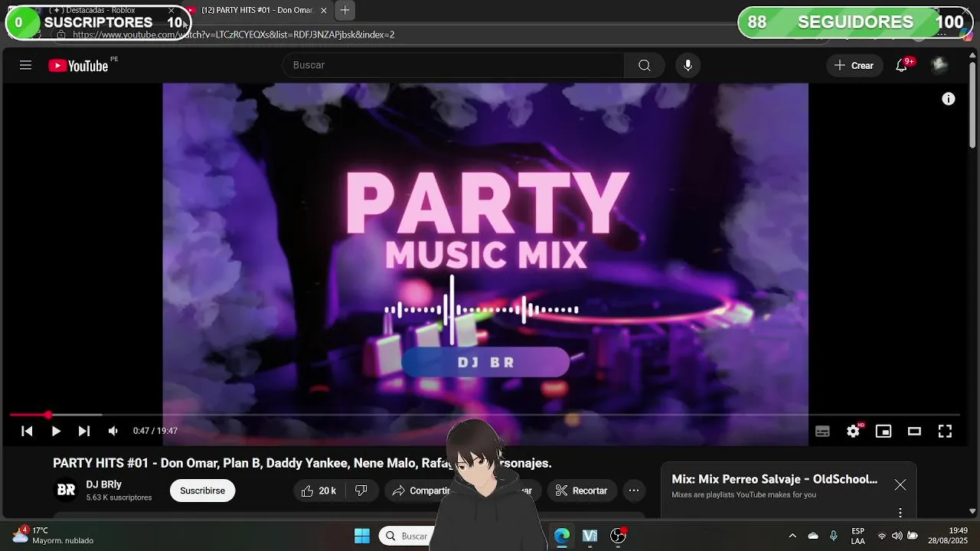This screenshot has height=551, width=980.
Task: Open the weather widget showing 17°C
Action: (53, 535)
